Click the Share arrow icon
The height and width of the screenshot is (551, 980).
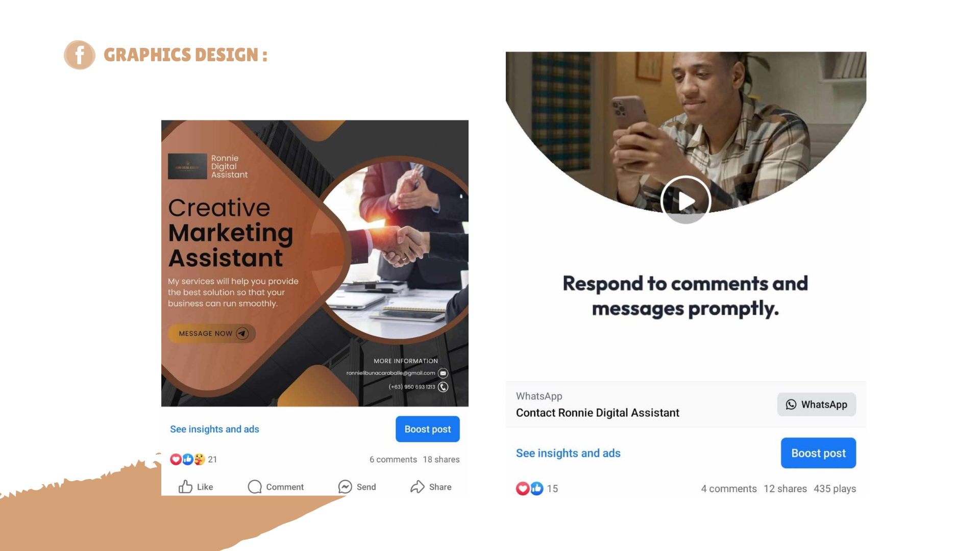tap(418, 487)
